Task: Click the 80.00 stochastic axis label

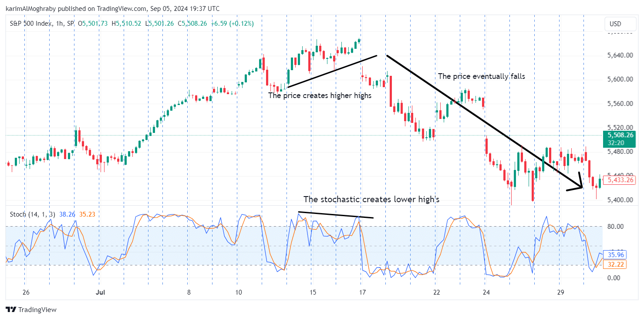Action: [x=615, y=226]
